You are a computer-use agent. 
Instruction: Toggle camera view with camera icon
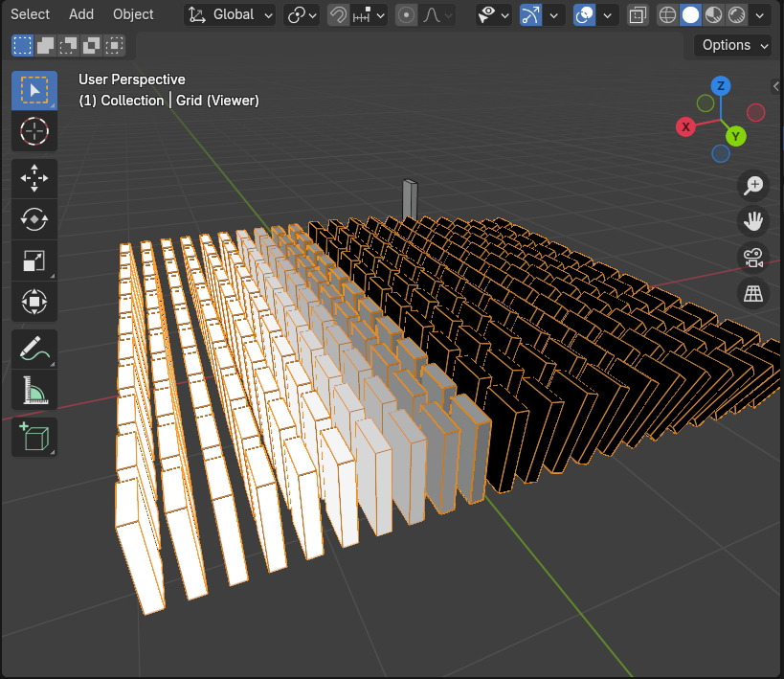pyautogui.click(x=753, y=258)
